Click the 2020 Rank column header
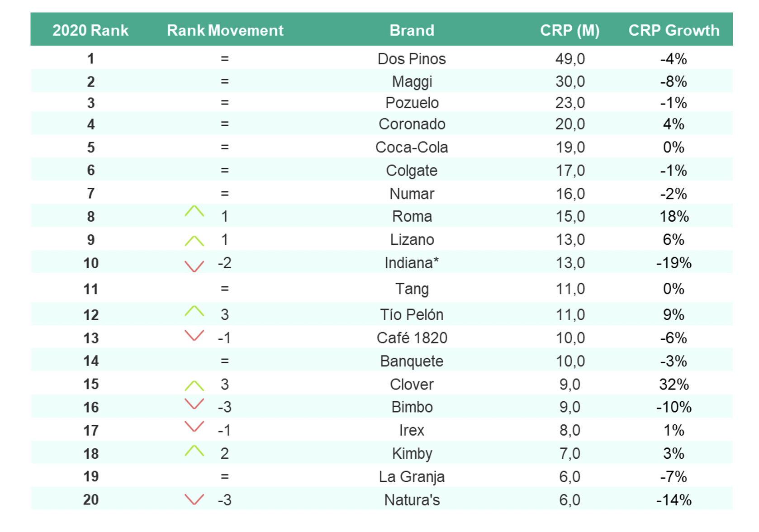The width and height of the screenshot is (759, 532). click(x=90, y=30)
